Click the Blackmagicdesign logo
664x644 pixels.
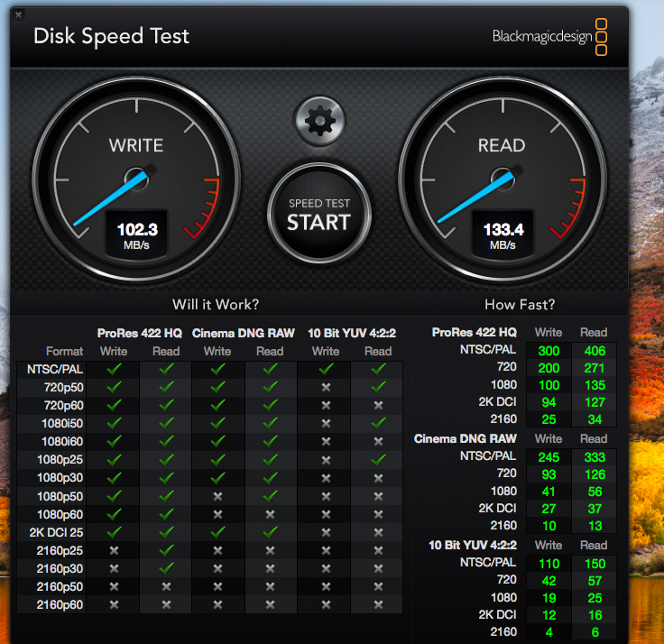click(x=549, y=36)
